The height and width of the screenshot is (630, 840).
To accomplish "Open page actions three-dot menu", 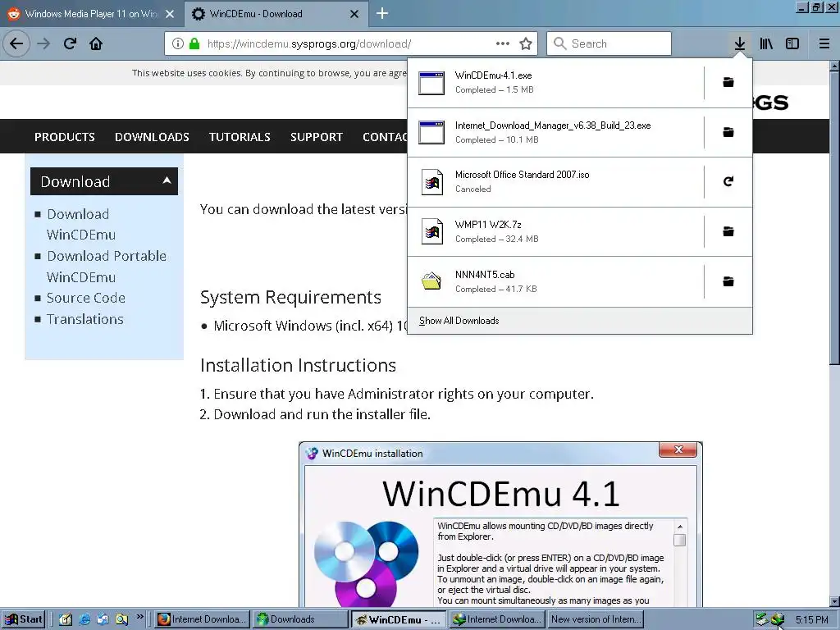I will click(503, 43).
